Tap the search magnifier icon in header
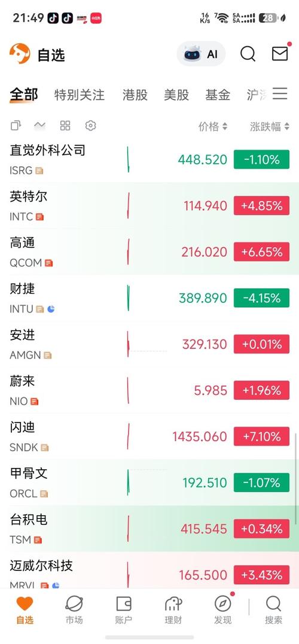The height and width of the screenshot is (644, 299). [248, 54]
